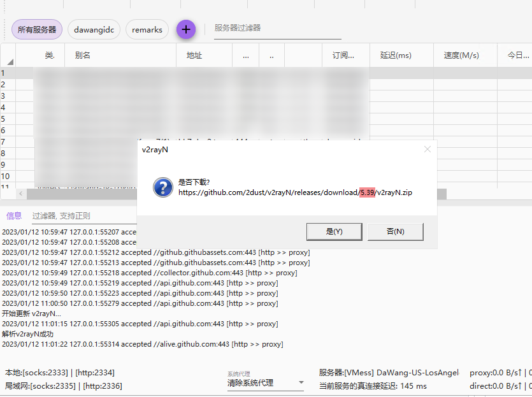Click the direct speed status text

click(500, 386)
